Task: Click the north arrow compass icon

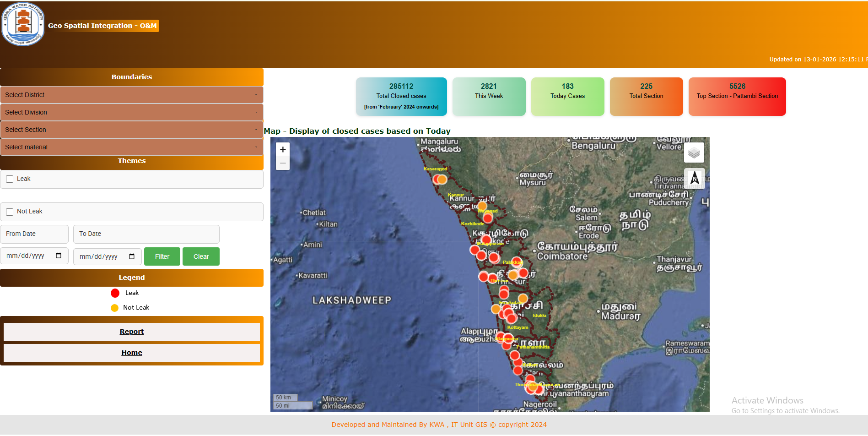Action: point(694,178)
